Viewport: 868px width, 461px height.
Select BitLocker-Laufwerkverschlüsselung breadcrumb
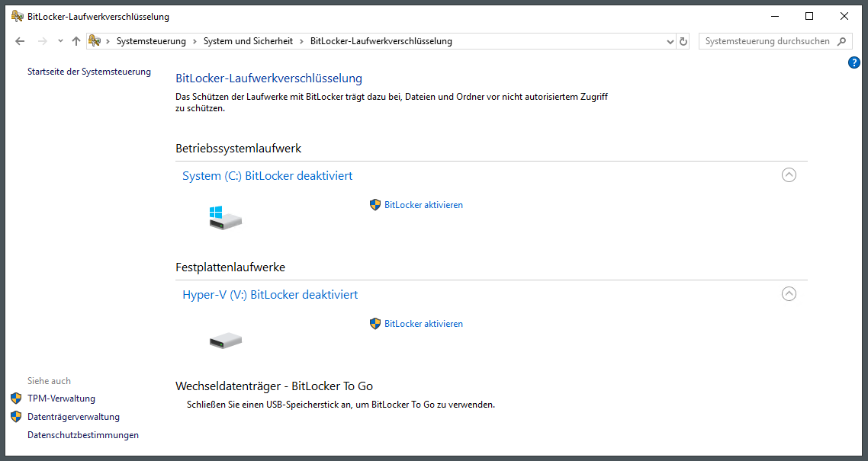click(x=381, y=41)
